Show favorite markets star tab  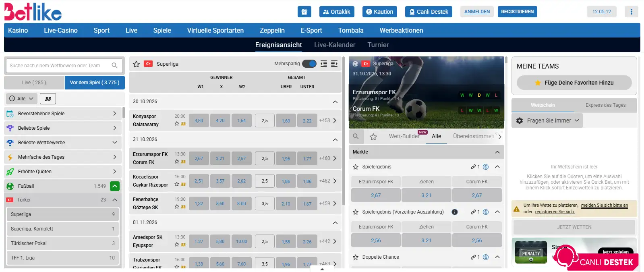click(373, 137)
